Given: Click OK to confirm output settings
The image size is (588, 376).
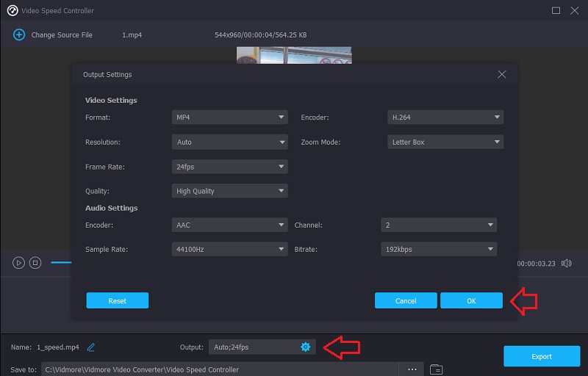Looking at the screenshot, I should (471, 300).
